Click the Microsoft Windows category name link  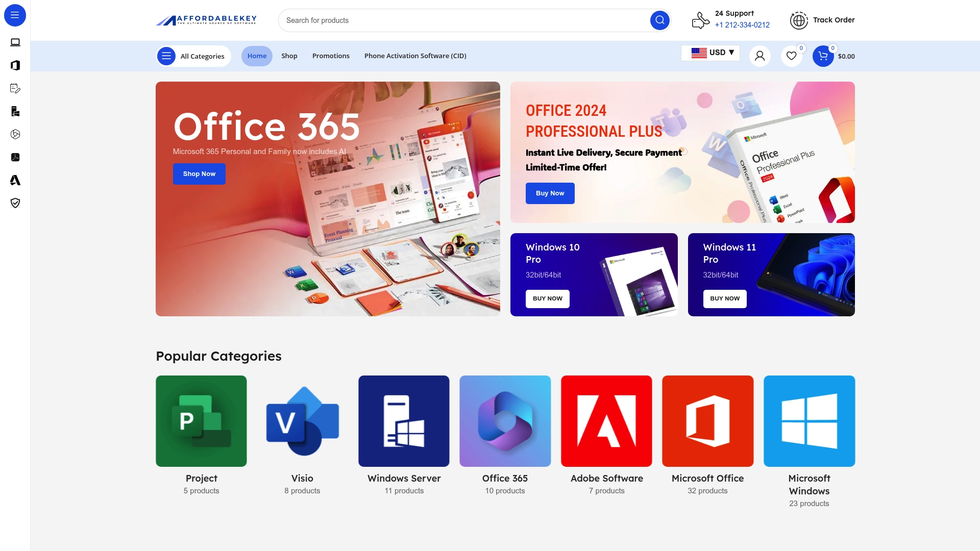pyautogui.click(x=809, y=485)
